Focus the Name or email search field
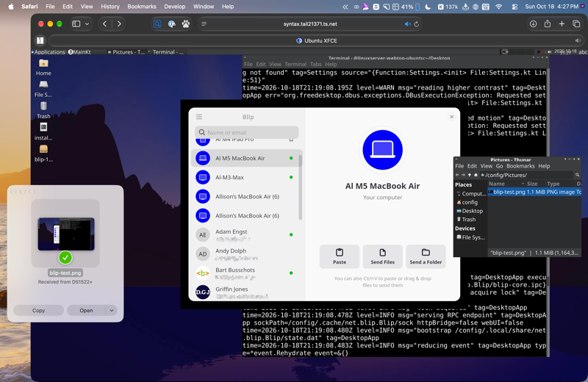The image size is (588, 382). tap(247, 132)
